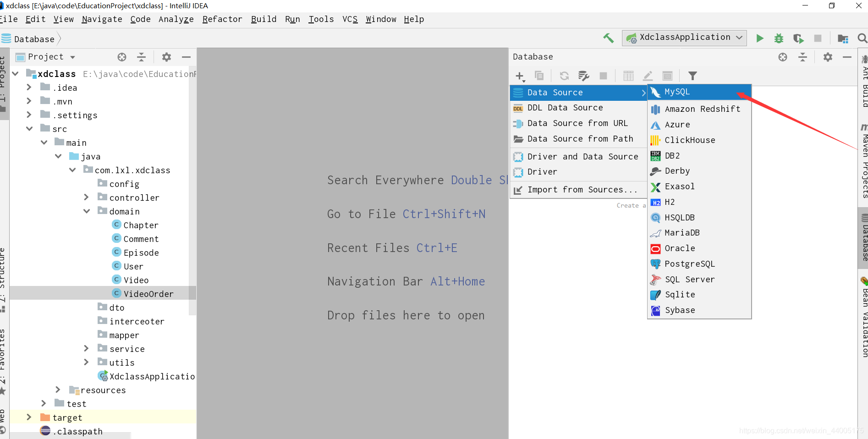Viewport: 868px width, 439px height.
Task: Collapse all in Database panel header
Action: tap(802, 57)
